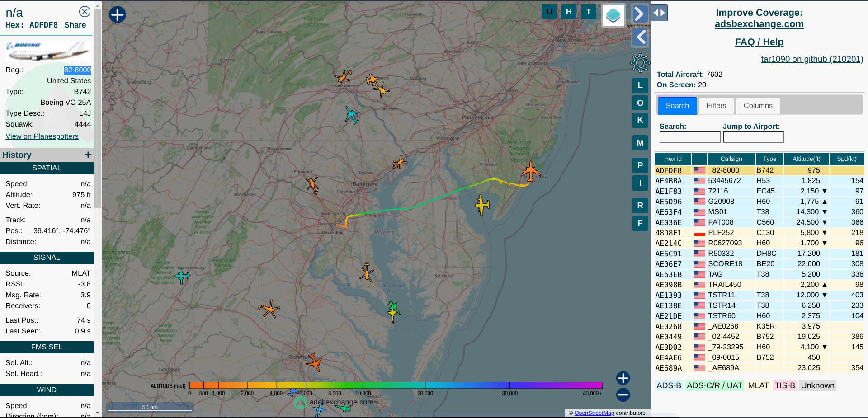Click the left chevron sidebar arrow

640,37
